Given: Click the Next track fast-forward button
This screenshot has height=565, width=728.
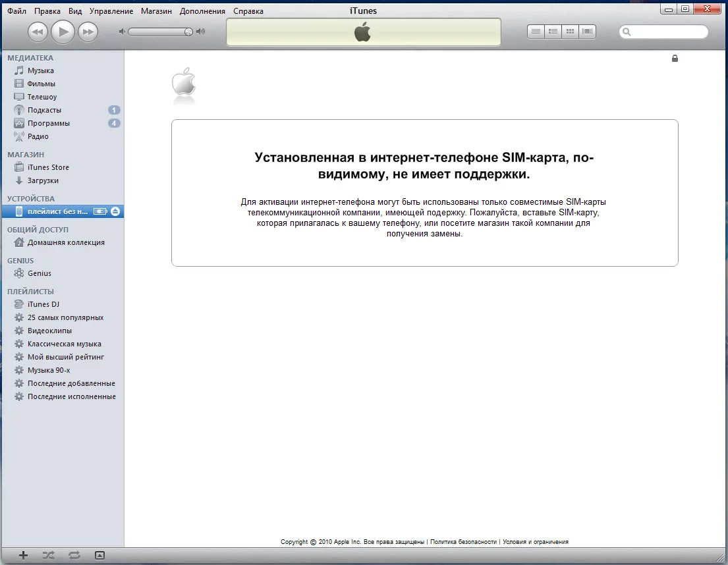Looking at the screenshot, I should click(x=88, y=32).
